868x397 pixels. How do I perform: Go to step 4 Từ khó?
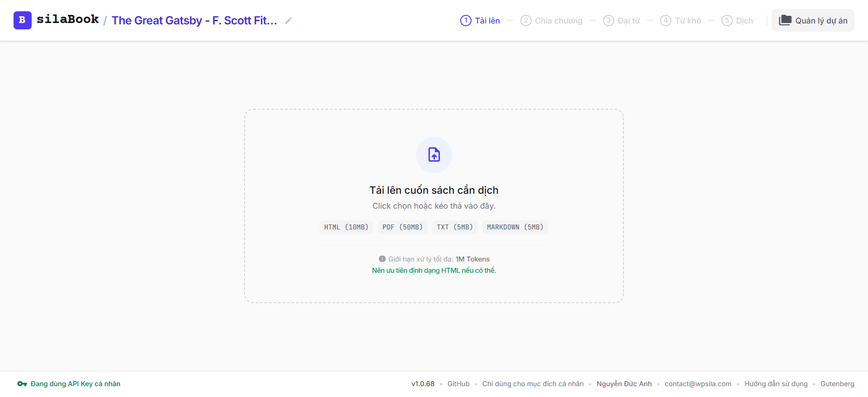pos(680,20)
